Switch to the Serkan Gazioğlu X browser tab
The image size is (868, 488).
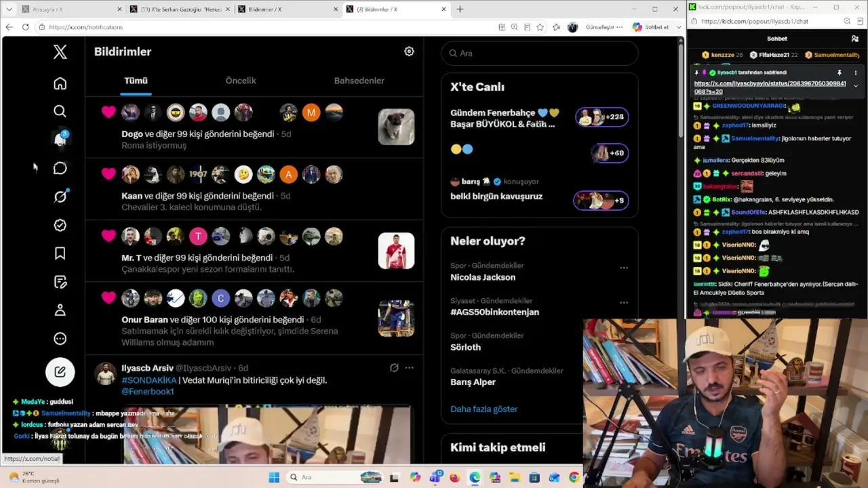(x=180, y=9)
